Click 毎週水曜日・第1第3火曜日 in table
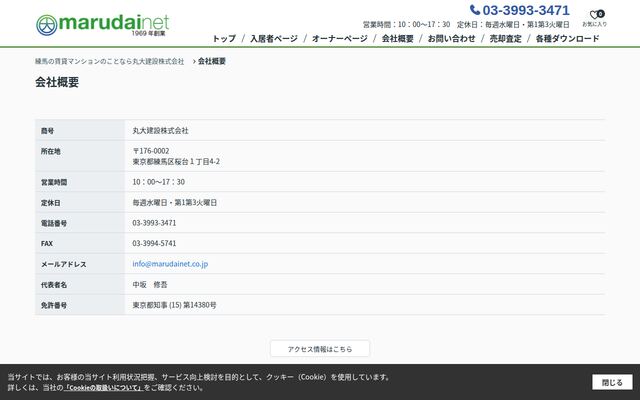 [175, 202]
